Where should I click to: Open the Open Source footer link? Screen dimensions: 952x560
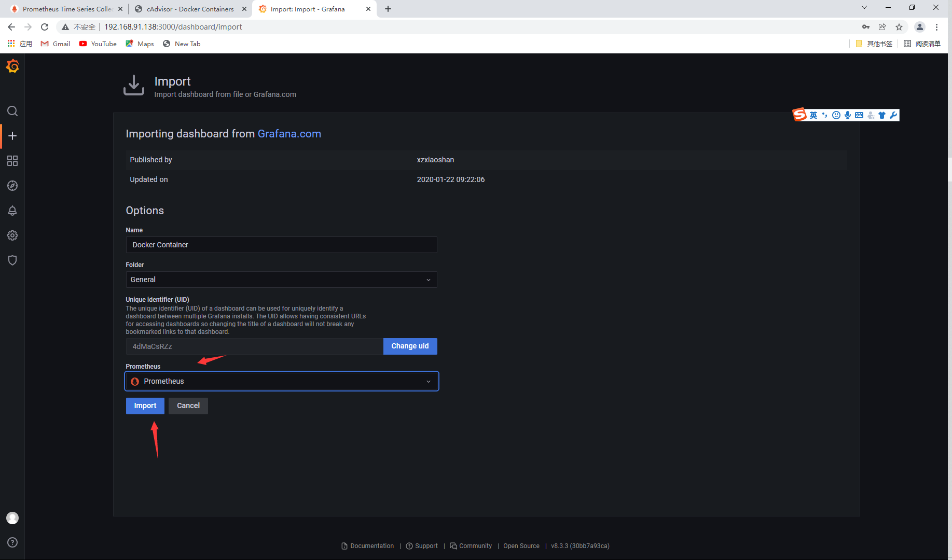521,546
